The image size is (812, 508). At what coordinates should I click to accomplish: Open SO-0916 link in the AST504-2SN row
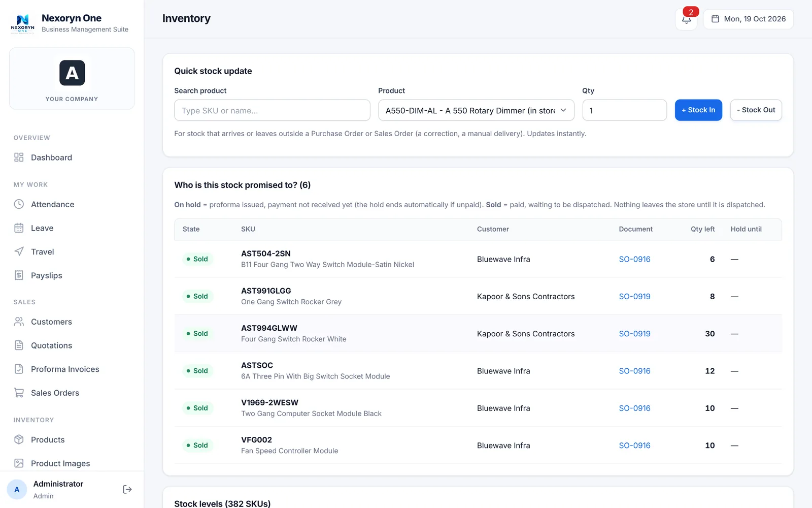(634, 259)
